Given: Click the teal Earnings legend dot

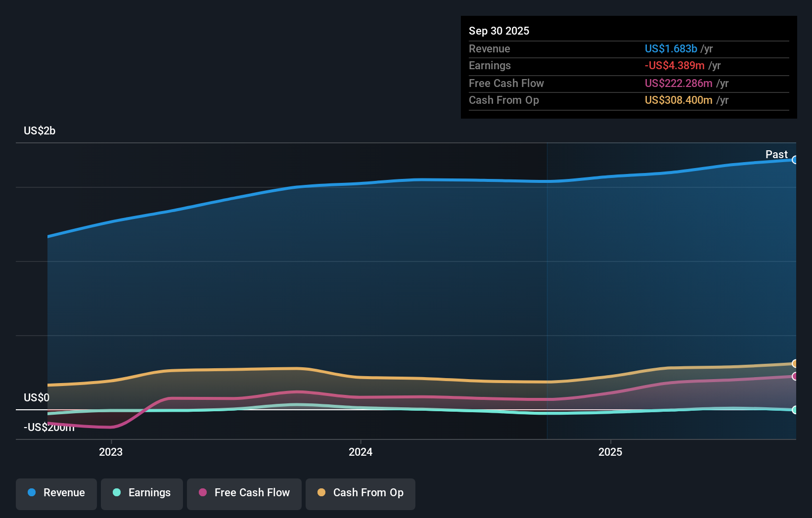Looking at the screenshot, I should coord(116,493).
